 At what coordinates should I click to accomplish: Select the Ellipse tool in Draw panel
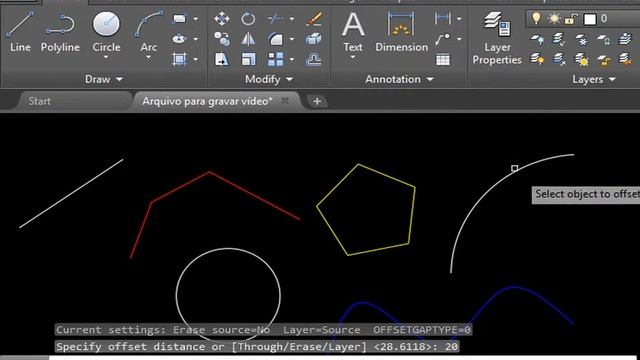click(179, 39)
